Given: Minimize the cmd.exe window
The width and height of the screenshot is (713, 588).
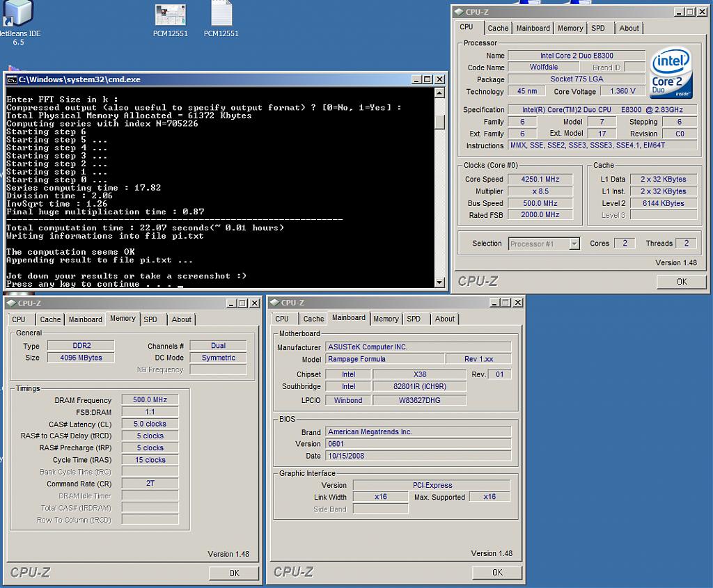Looking at the screenshot, I should coord(416,79).
